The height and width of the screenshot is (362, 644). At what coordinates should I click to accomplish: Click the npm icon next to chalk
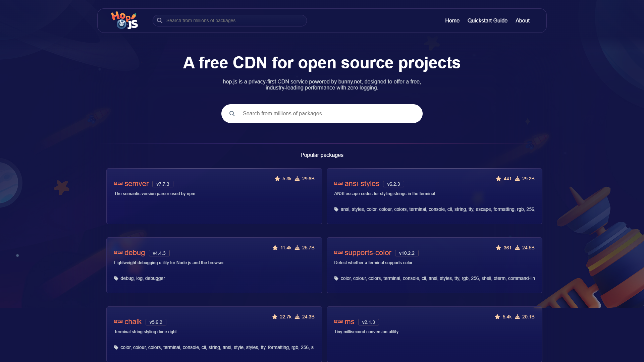coord(118,322)
